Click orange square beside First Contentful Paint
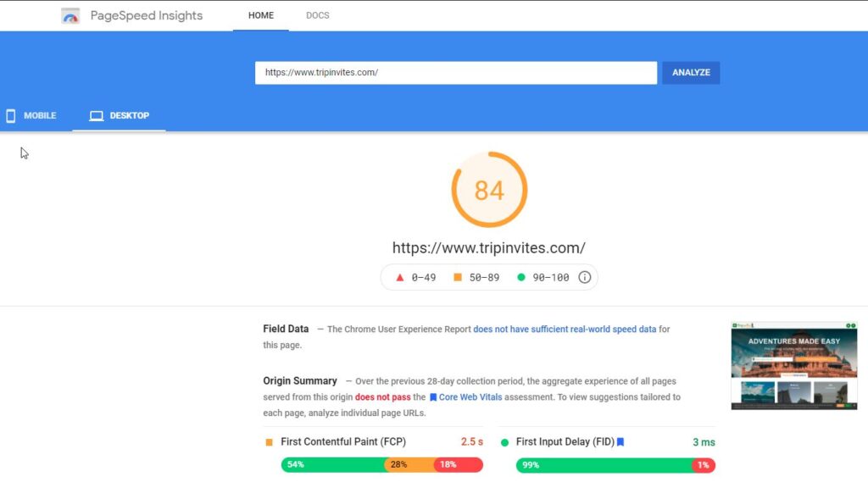 click(x=269, y=442)
